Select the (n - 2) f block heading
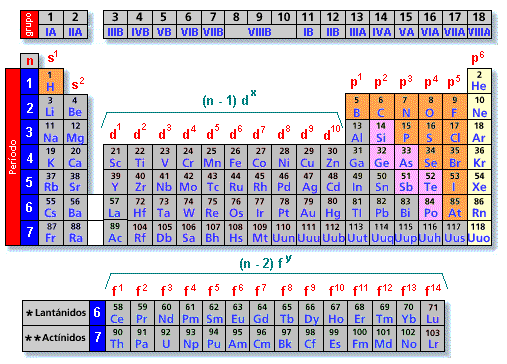Viewport: 507px width, 364px height. 266,262
